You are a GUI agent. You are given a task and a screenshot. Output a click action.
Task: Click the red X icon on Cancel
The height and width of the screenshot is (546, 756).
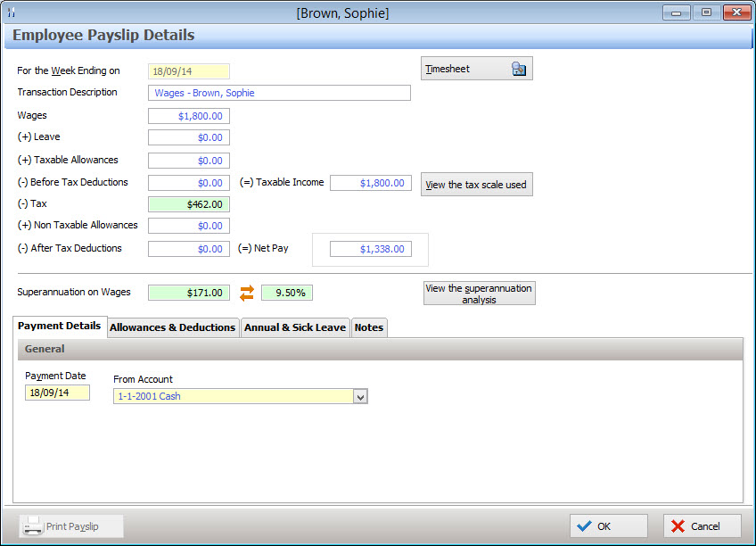coord(678,525)
